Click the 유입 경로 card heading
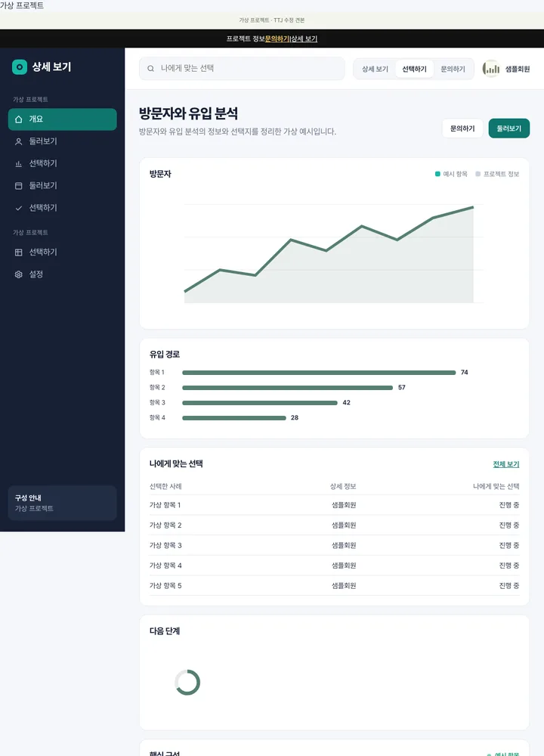This screenshot has height=756, width=544. click(x=164, y=355)
